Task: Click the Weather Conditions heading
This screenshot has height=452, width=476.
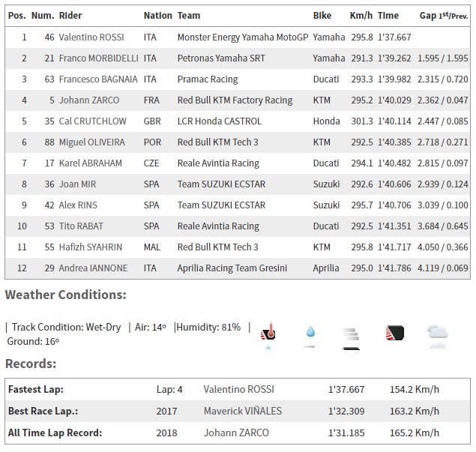Action: pyautogui.click(x=65, y=295)
